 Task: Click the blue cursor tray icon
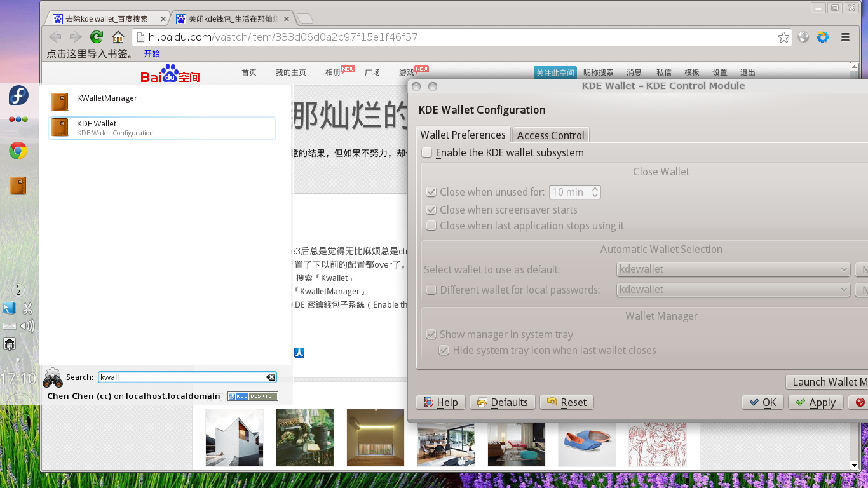[9, 308]
